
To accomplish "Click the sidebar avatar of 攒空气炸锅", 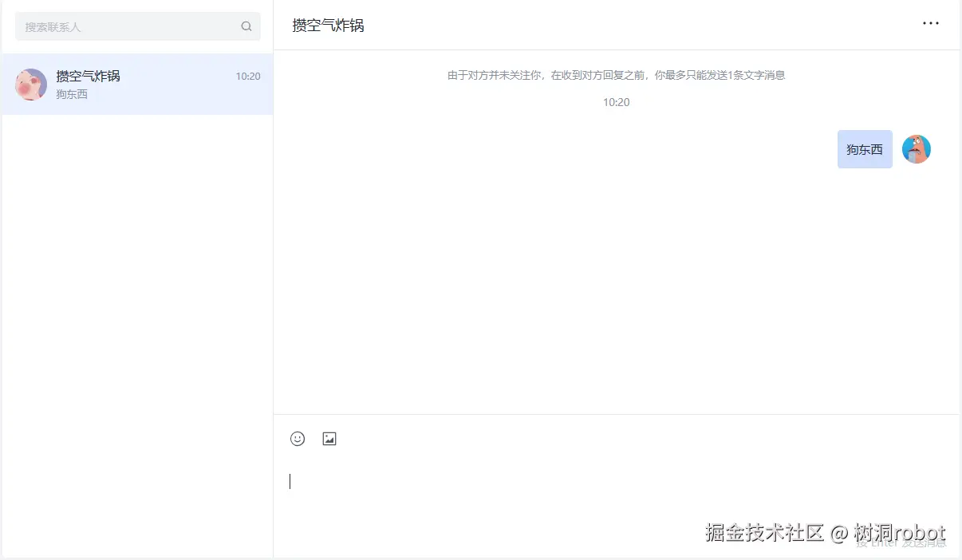I will tap(30, 85).
